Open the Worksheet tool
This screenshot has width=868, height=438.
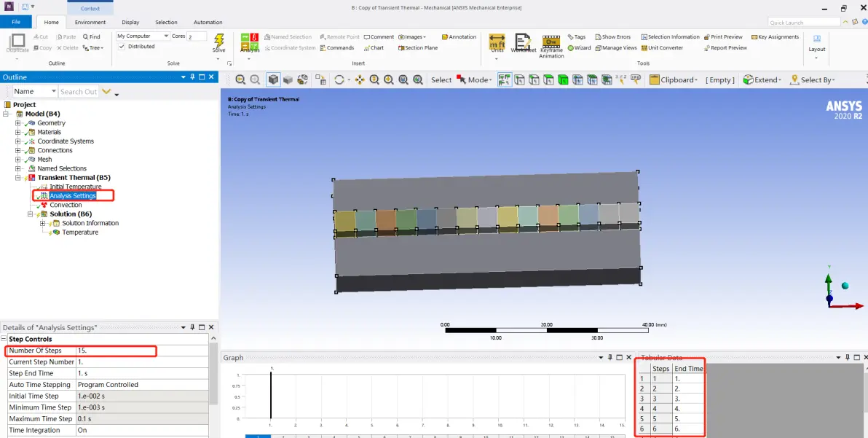pos(523,43)
